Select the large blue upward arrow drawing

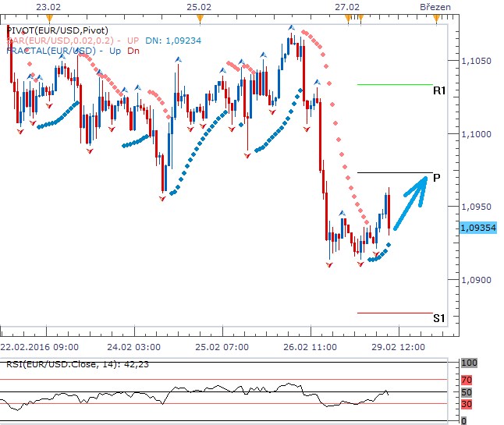tap(411, 204)
